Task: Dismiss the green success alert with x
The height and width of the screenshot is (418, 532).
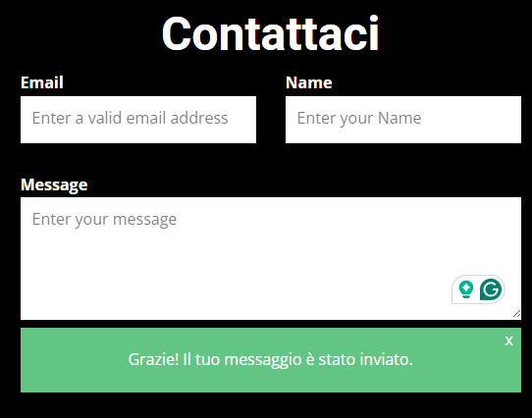Action: (508, 340)
